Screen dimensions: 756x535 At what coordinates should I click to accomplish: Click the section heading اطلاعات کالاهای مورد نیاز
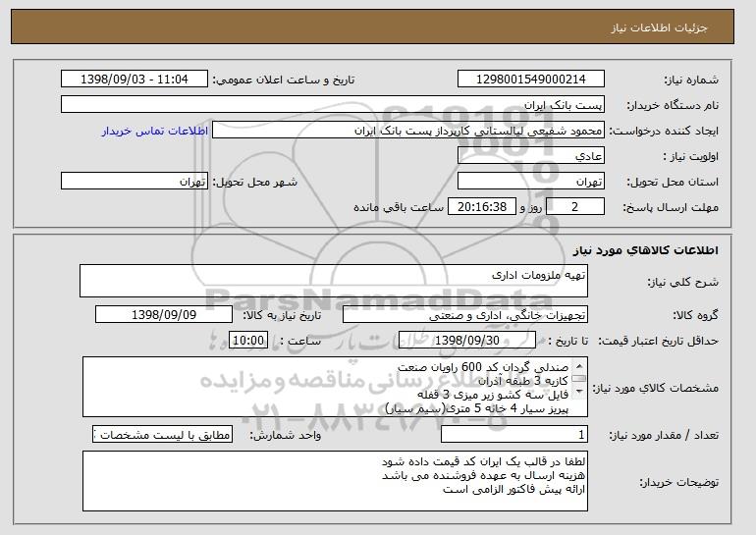(x=646, y=250)
